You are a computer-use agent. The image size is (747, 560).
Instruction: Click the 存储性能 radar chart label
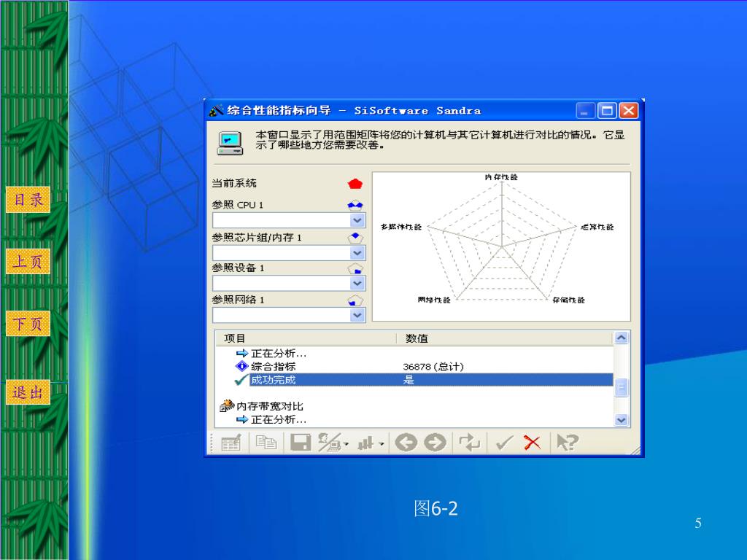[x=568, y=300]
